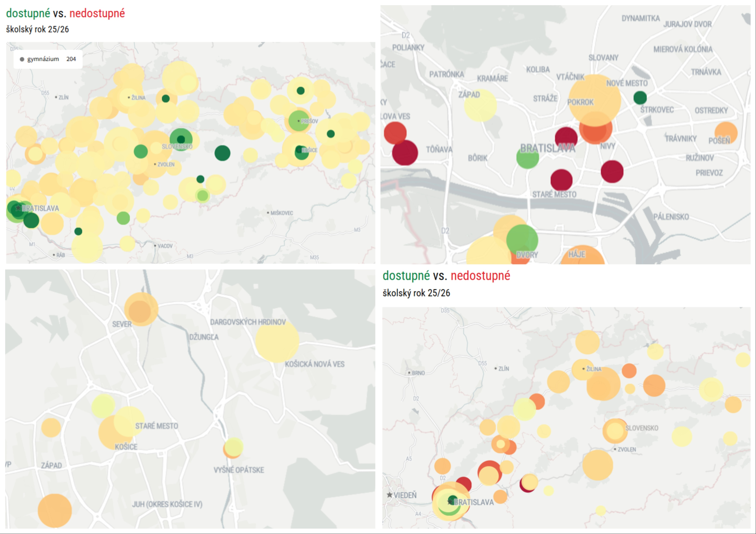Click green dot right of Nové Mesto

(640, 97)
